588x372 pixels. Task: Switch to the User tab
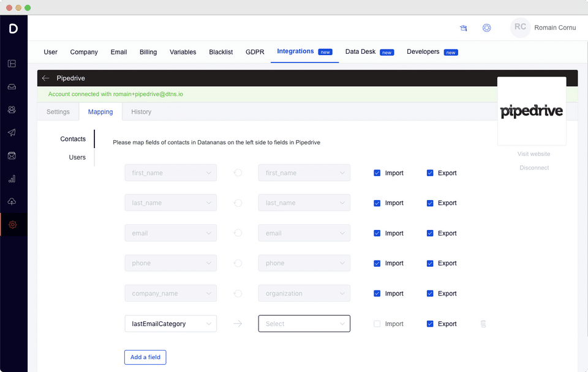click(x=50, y=52)
